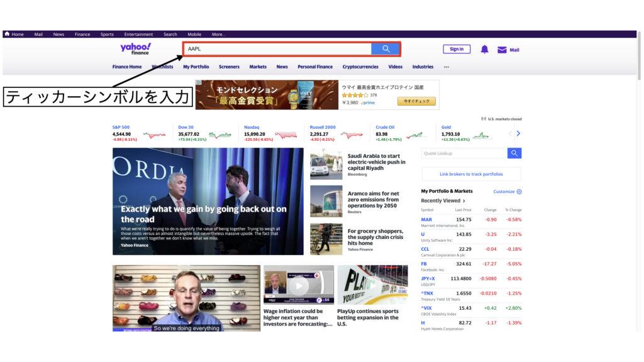Image resolution: width=644 pixels, height=362 pixels.
Task: Open the ^TNX ticker symbol
Action: pyautogui.click(x=427, y=293)
